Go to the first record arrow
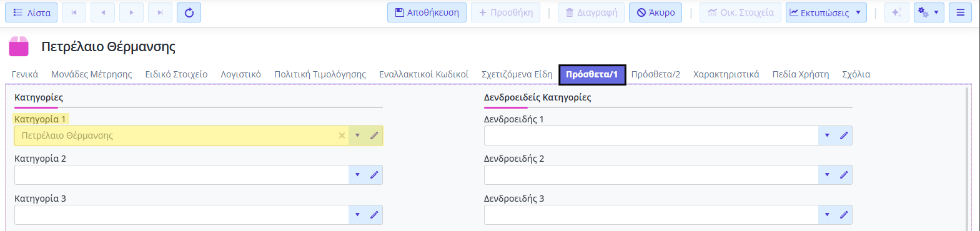Viewport: 980px width, 231px height. (x=74, y=12)
